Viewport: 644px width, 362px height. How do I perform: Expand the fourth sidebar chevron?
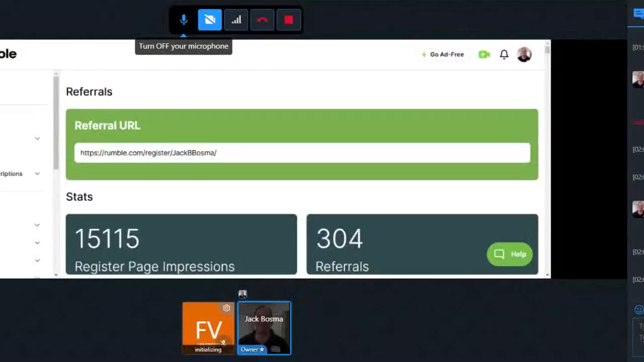pyautogui.click(x=37, y=242)
